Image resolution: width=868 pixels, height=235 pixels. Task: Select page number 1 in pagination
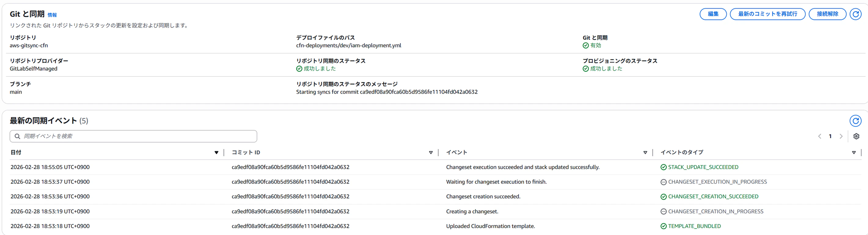pyautogui.click(x=830, y=136)
